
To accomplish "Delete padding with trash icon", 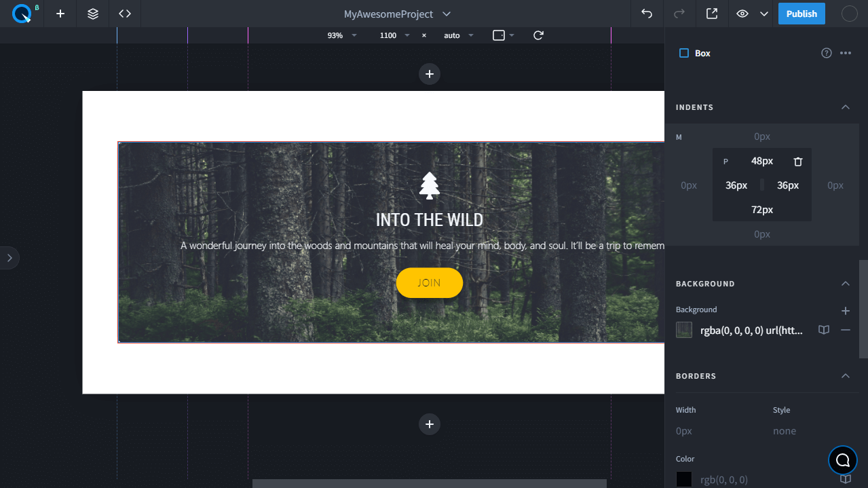I will pyautogui.click(x=798, y=161).
